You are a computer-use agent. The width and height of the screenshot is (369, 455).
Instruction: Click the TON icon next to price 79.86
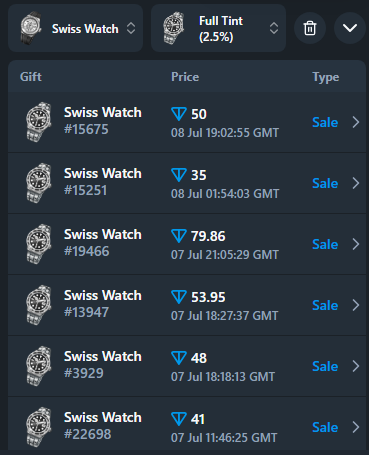(179, 236)
